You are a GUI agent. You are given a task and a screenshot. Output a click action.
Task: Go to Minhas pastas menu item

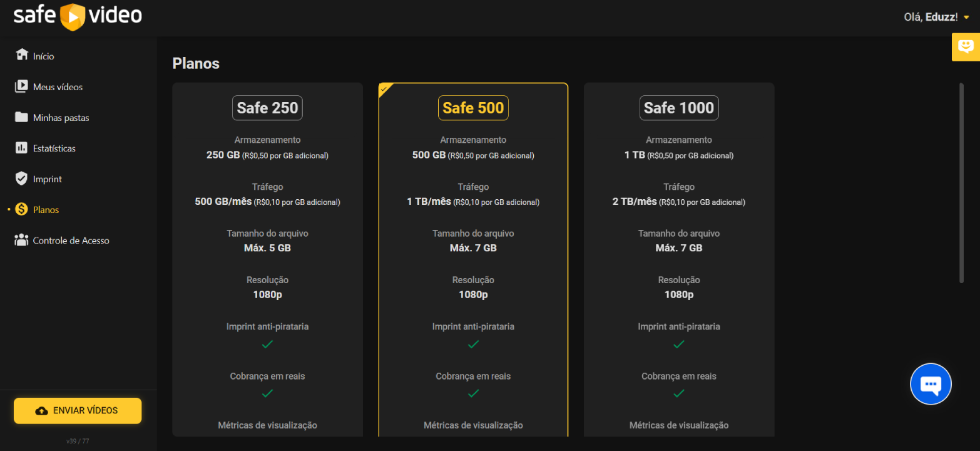coord(61,118)
